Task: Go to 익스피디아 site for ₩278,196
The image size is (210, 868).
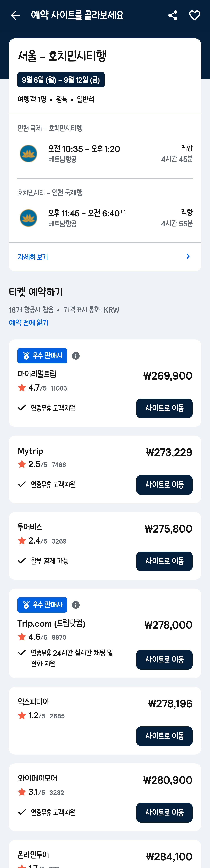Action: pos(164,736)
